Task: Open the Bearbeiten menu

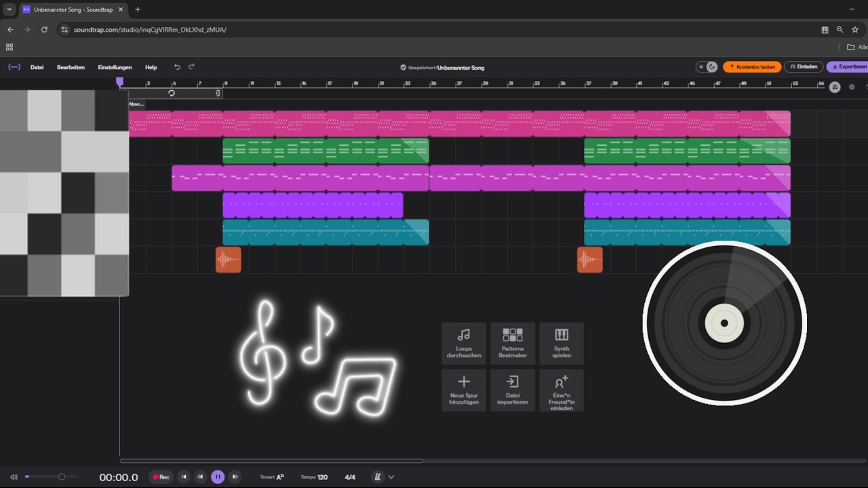Action: (71, 67)
